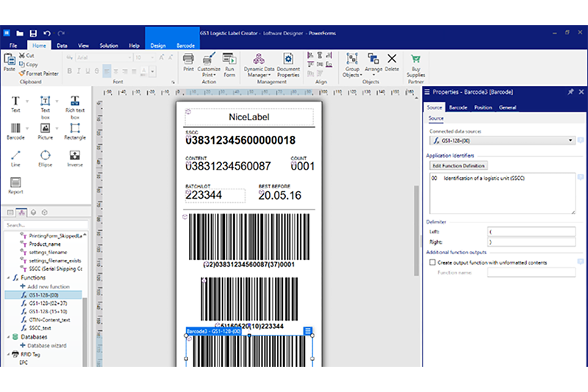Select the Rich text box tool
This screenshot has width=588, height=392.
coord(75,107)
